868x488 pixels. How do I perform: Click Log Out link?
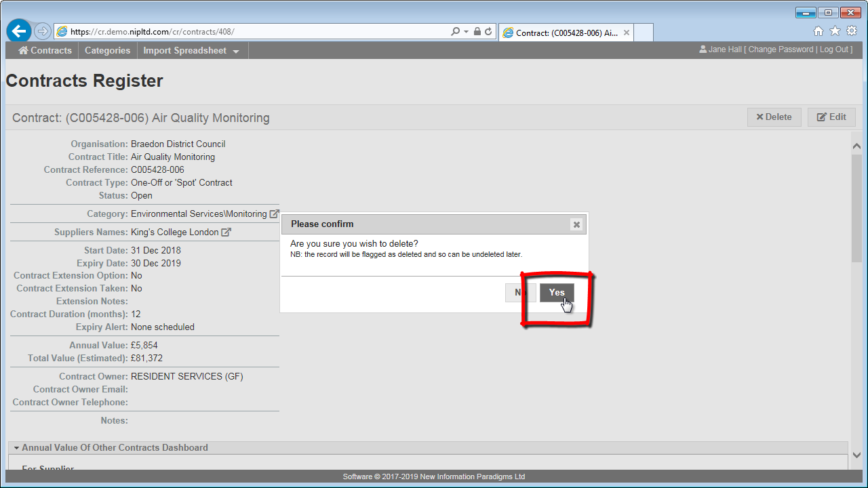(x=834, y=49)
